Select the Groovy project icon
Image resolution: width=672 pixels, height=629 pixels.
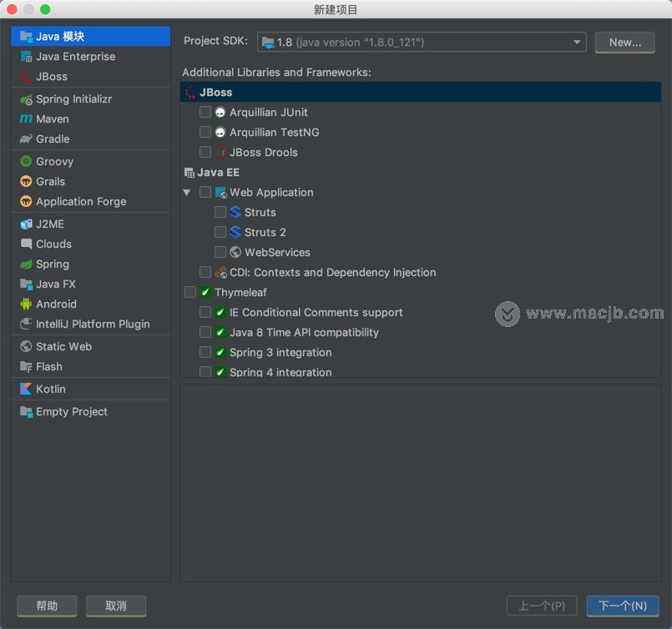(x=26, y=162)
